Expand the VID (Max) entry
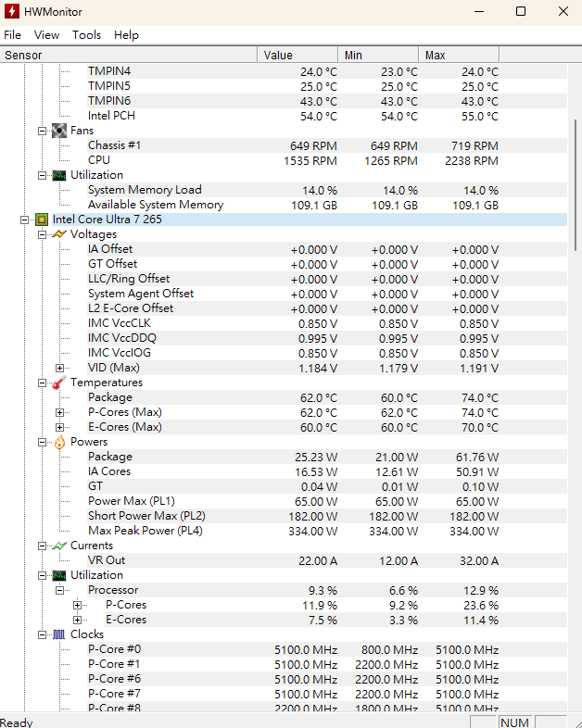 pyautogui.click(x=59, y=369)
